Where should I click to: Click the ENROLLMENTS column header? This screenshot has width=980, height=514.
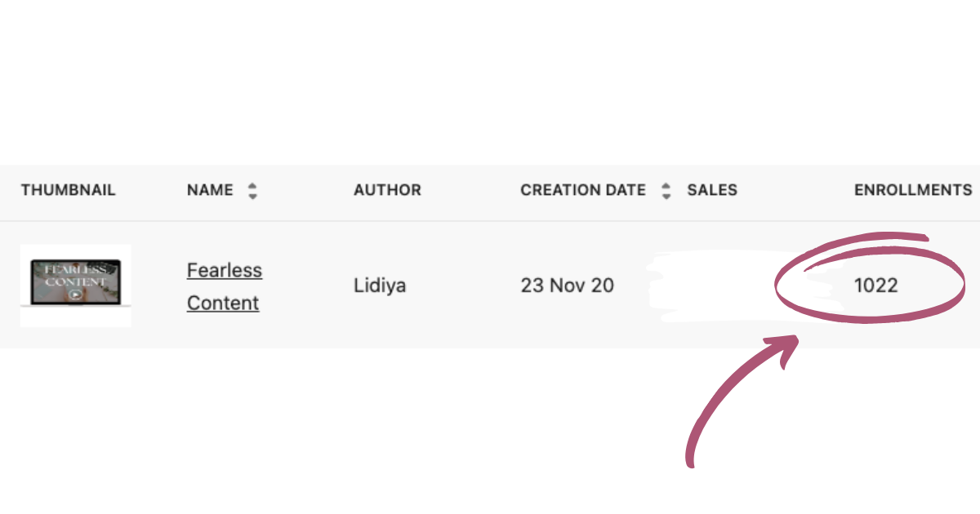click(x=913, y=190)
